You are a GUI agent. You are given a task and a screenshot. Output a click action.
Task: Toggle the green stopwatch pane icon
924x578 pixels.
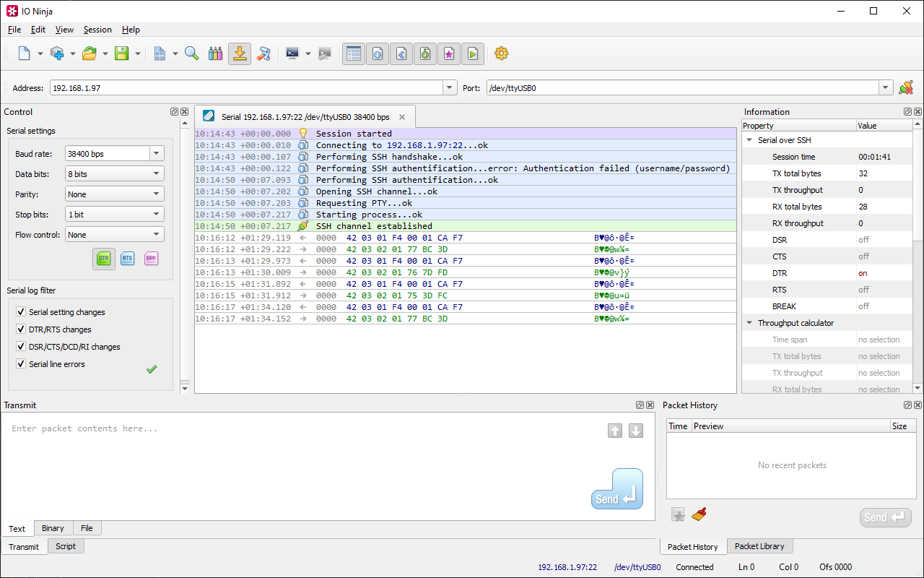pyautogui.click(x=425, y=53)
